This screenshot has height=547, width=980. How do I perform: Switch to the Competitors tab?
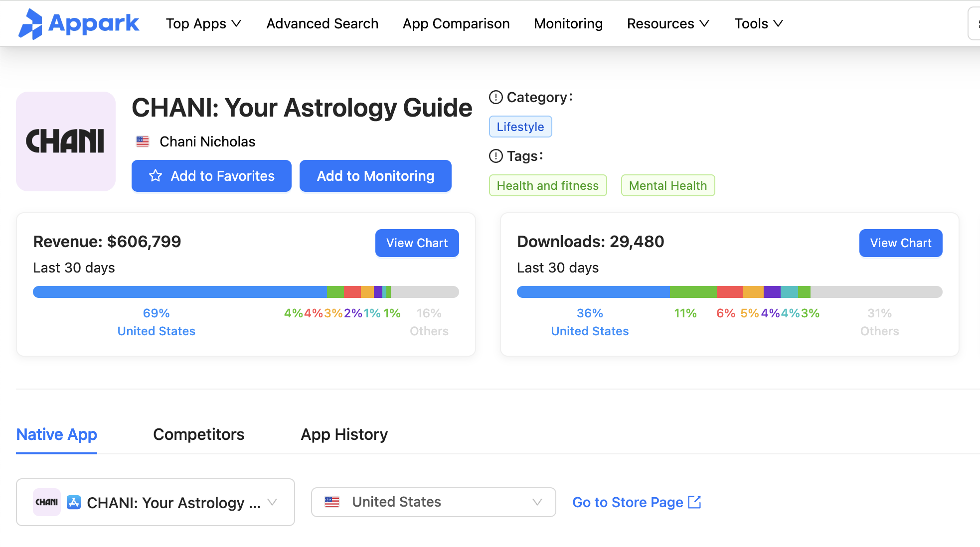(x=198, y=434)
